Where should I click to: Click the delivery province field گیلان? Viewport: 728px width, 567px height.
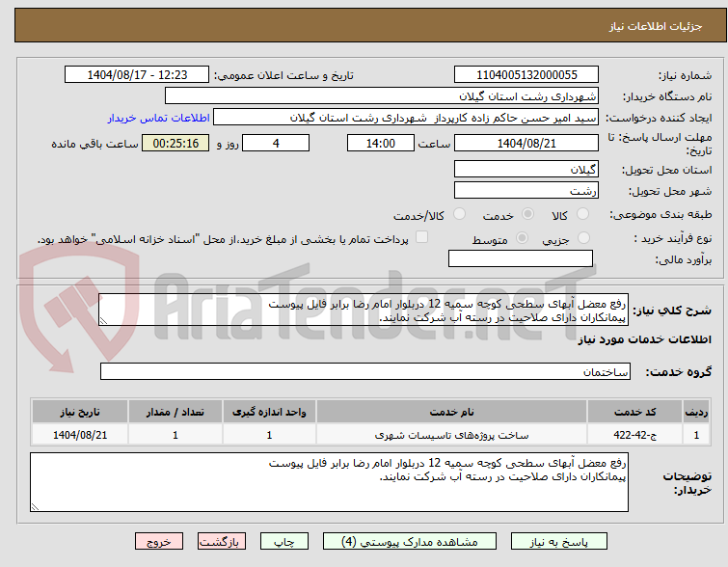[x=526, y=170]
